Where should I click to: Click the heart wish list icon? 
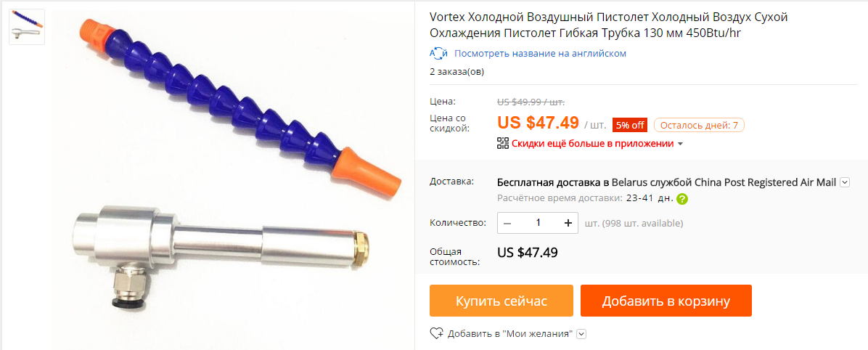[437, 333]
